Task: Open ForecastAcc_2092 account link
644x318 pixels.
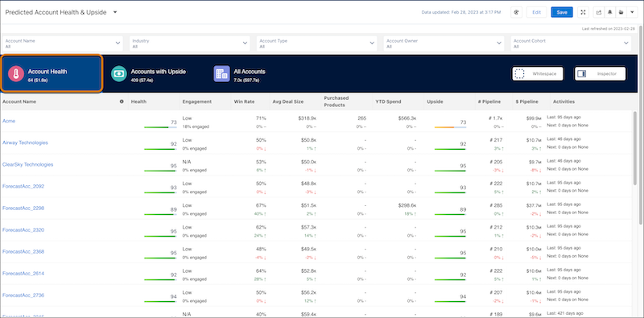Action: coord(23,186)
